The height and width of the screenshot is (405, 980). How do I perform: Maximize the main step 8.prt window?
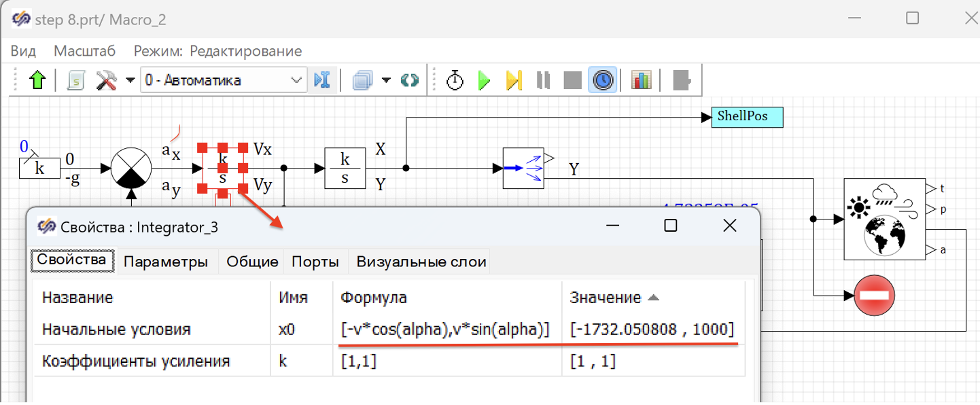pos(913,18)
